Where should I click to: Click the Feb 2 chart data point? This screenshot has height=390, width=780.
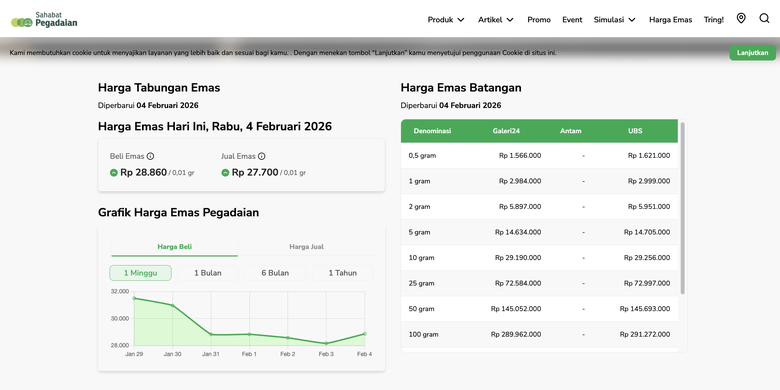coord(288,338)
